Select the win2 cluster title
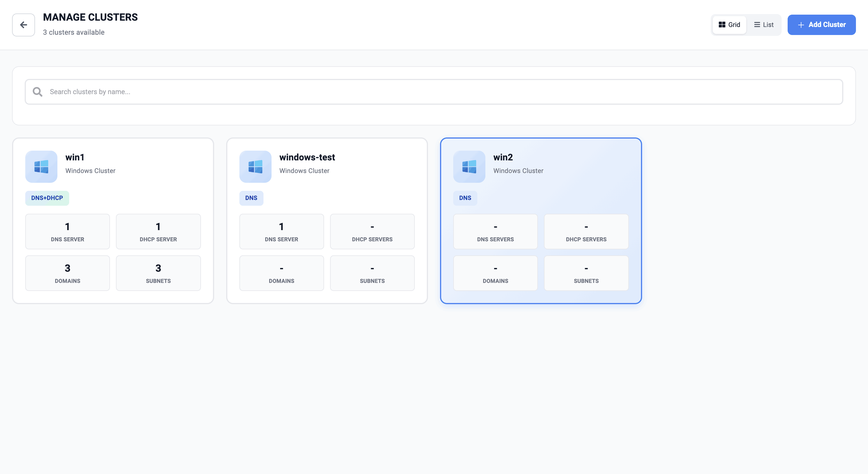868x474 pixels. coord(503,157)
